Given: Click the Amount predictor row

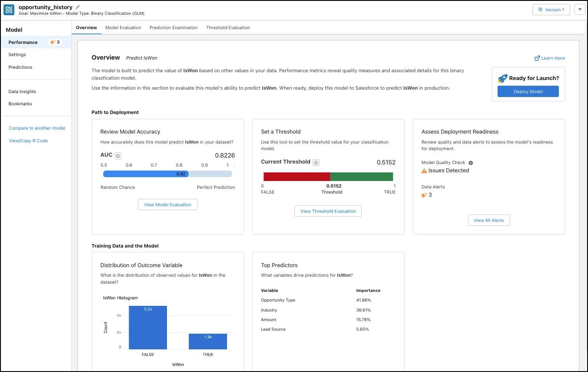Looking at the screenshot, I should (x=328, y=320).
